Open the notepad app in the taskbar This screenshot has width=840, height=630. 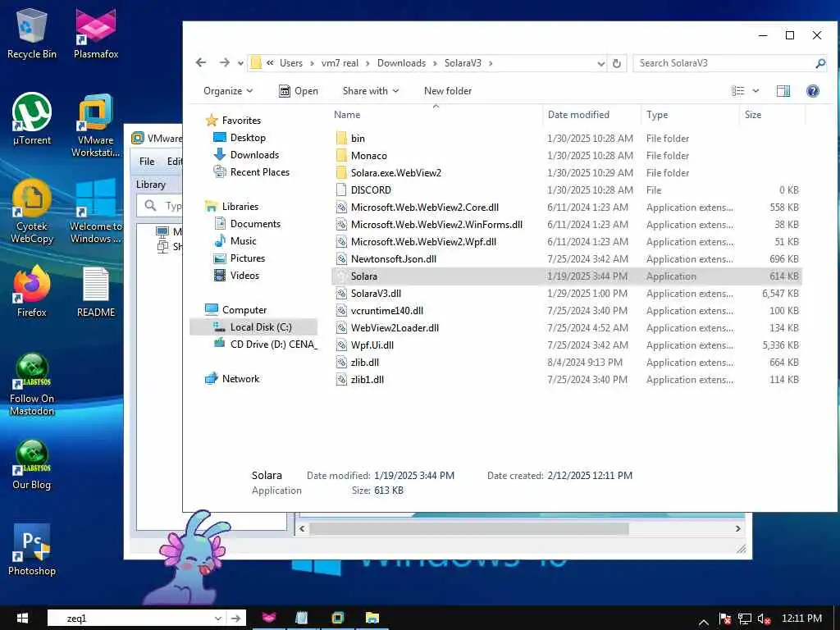(302, 619)
